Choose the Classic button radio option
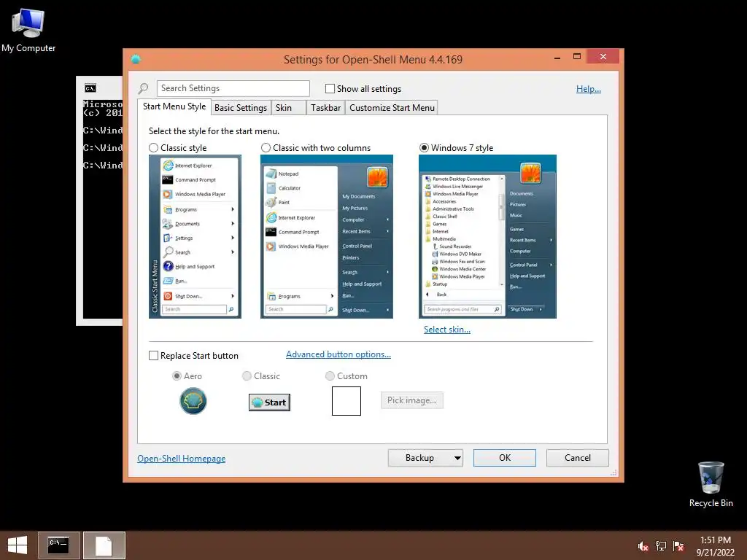 click(x=247, y=376)
